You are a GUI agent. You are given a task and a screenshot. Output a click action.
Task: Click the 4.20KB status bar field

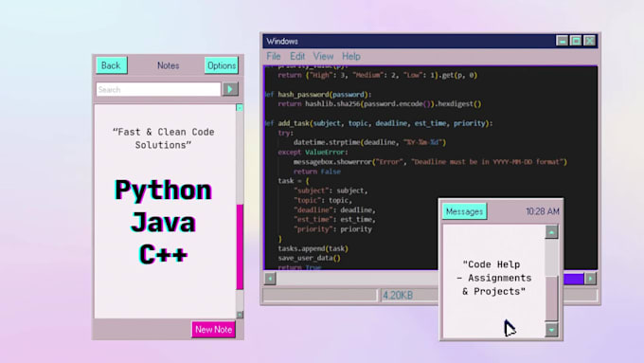click(x=409, y=295)
